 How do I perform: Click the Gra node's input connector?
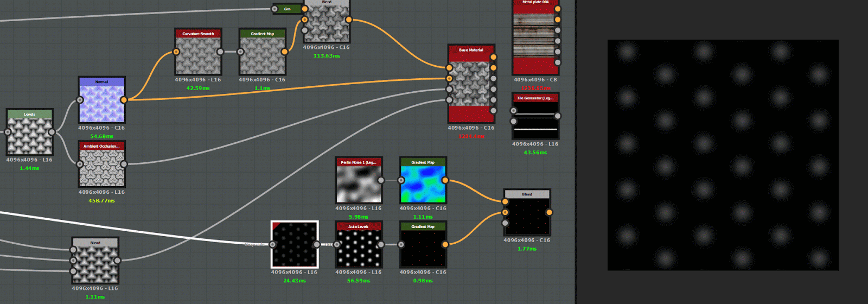[275, 9]
